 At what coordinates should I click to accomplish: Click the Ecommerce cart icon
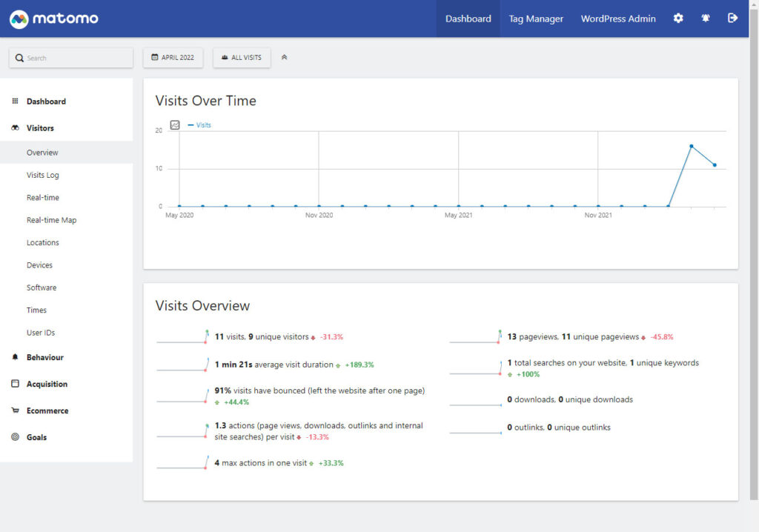15,410
